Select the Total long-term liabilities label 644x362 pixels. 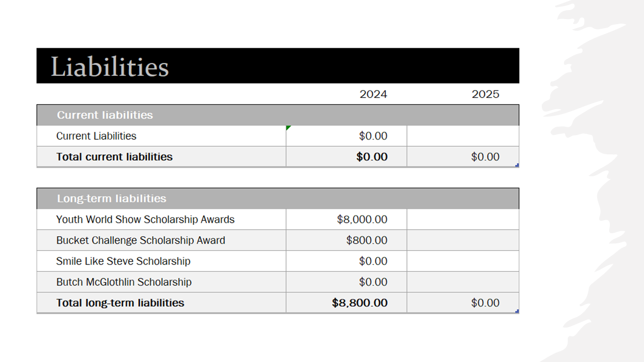coord(120,303)
